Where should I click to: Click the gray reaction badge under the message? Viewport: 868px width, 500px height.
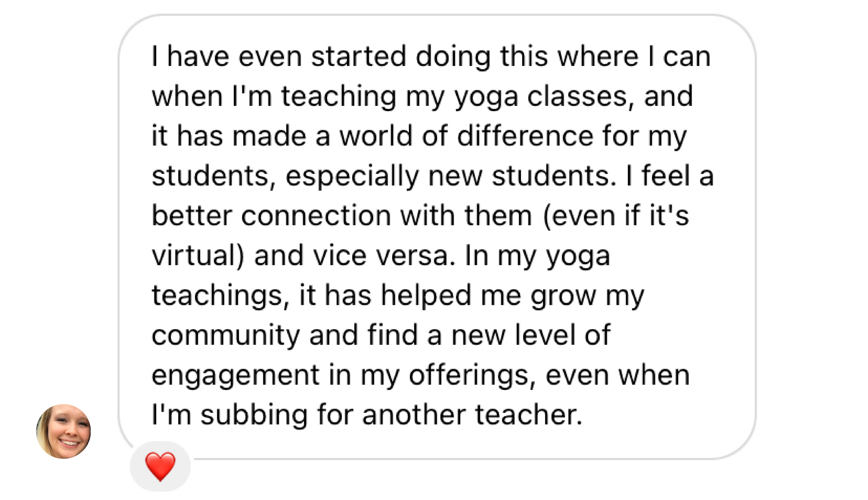coord(160,466)
